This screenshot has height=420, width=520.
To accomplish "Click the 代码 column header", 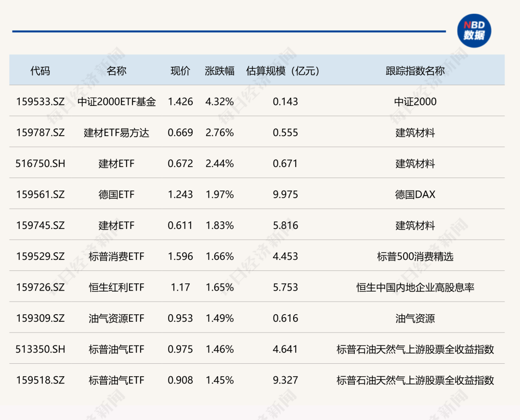I will coord(40,71).
